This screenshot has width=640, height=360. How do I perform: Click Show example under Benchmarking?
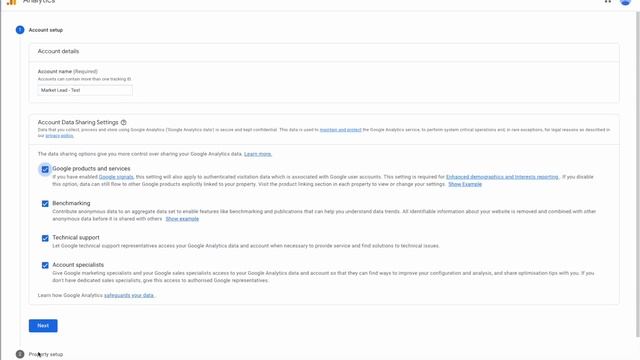pos(182,219)
